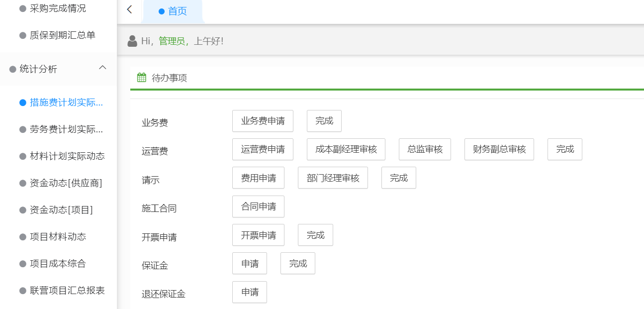644x309 pixels.
Task: Click the calendar icon next to 待办事项
Action: tap(142, 78)
